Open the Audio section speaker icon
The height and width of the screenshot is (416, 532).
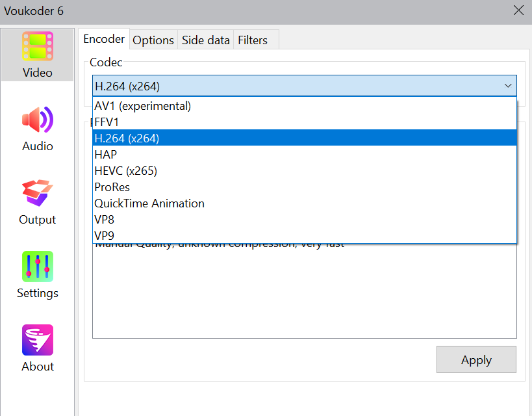tap(38, 120)
